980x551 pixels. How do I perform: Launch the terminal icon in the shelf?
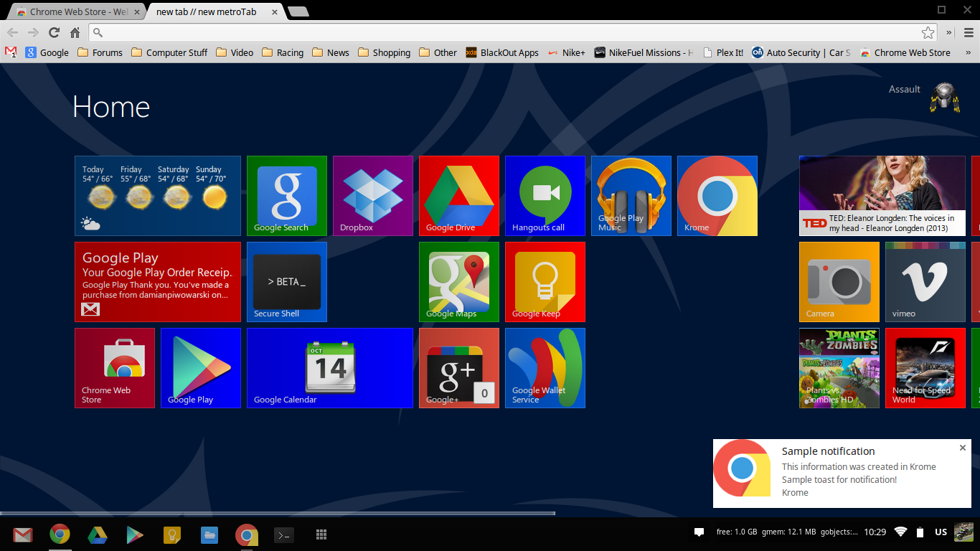click(x=284, y=534)
